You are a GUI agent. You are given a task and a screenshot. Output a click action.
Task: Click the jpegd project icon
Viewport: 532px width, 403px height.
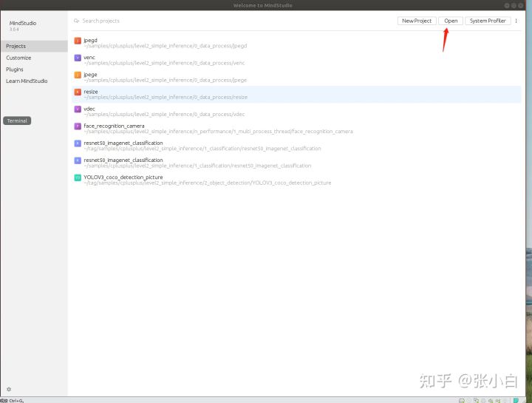[78, 41]
